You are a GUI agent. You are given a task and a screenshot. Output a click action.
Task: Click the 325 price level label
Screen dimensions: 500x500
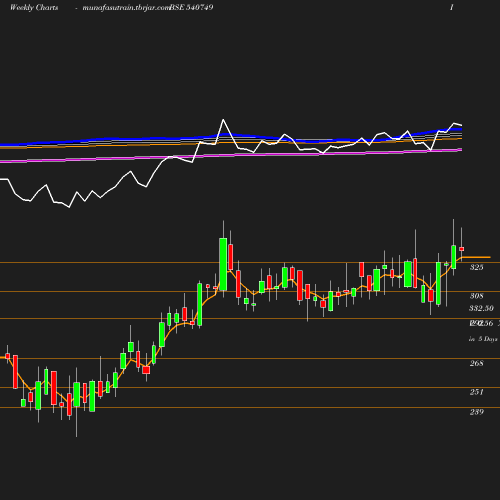(476, 267)
